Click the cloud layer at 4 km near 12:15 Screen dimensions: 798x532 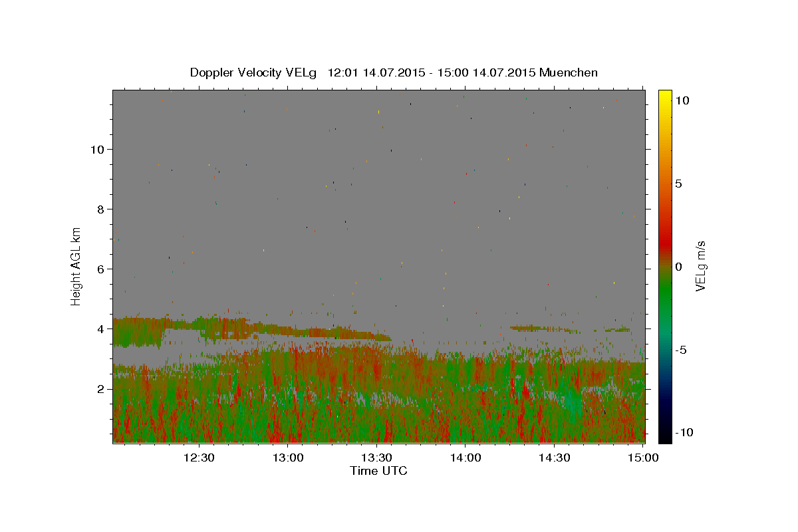click(x=138, y=332)
